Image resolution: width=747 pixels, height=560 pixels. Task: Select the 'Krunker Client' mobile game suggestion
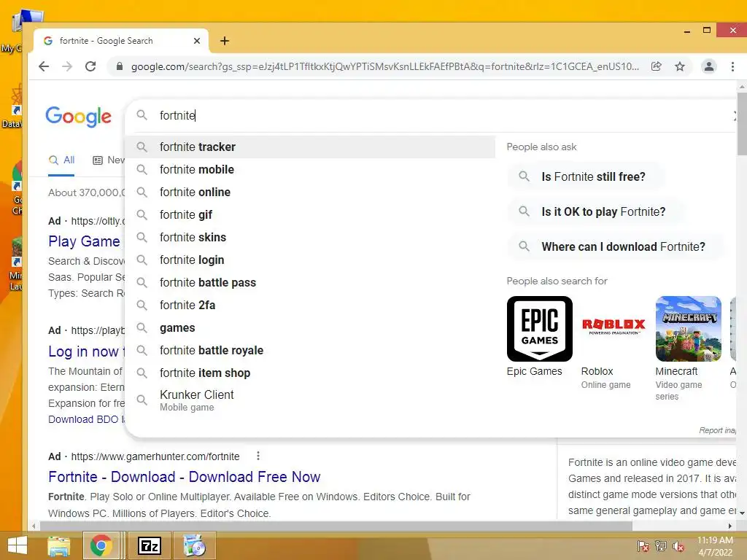(310, 400)
